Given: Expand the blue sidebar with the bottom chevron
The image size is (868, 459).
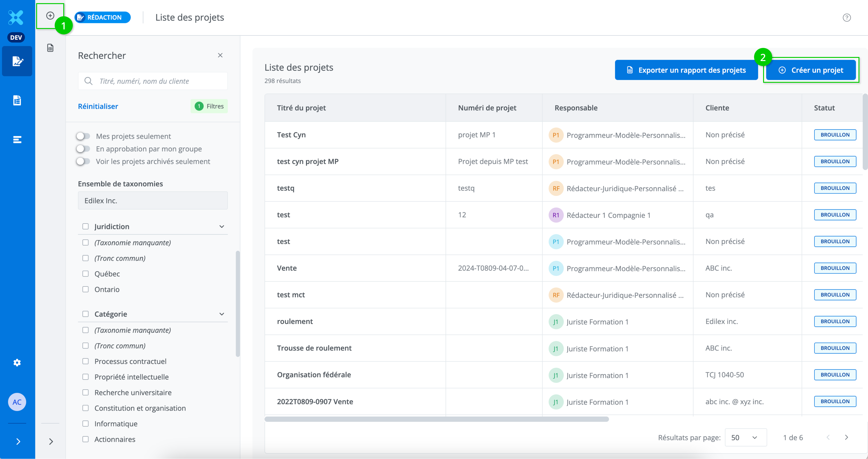Looking at the screenshot, I should 18,441.
